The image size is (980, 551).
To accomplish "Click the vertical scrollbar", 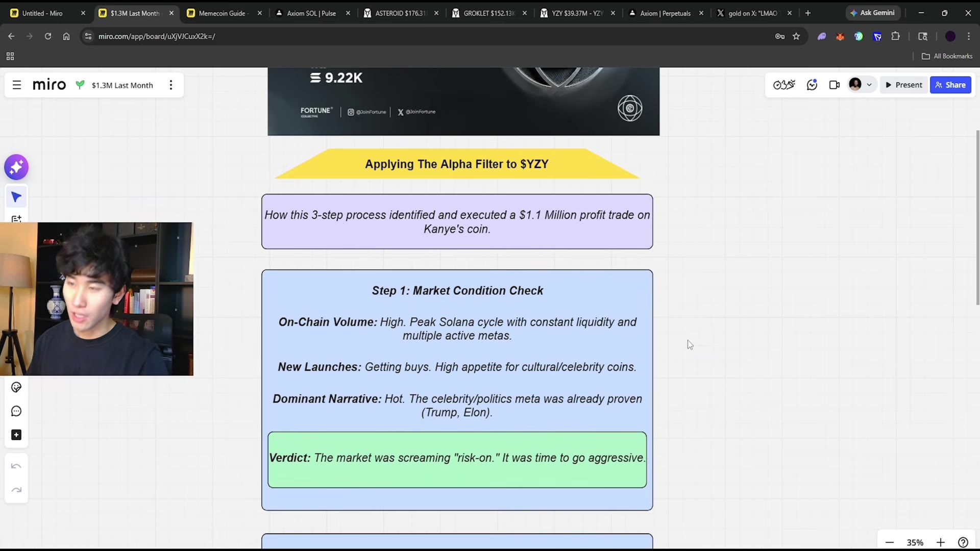I will pos(977,218).
